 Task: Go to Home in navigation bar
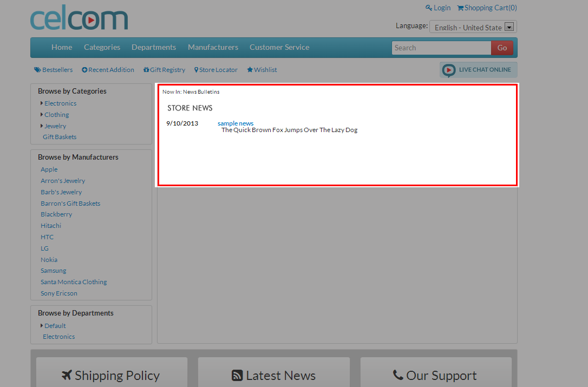pos(62,47)
